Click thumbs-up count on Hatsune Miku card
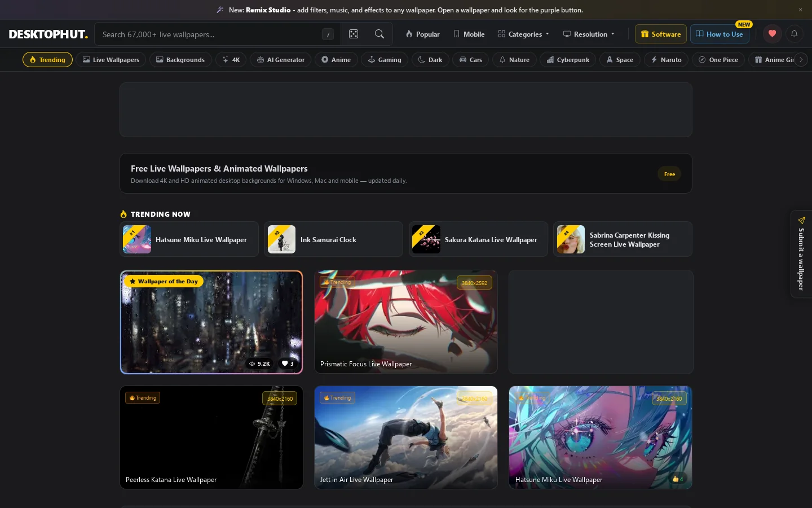The image size is (812, 508). (x=678, y=479)
